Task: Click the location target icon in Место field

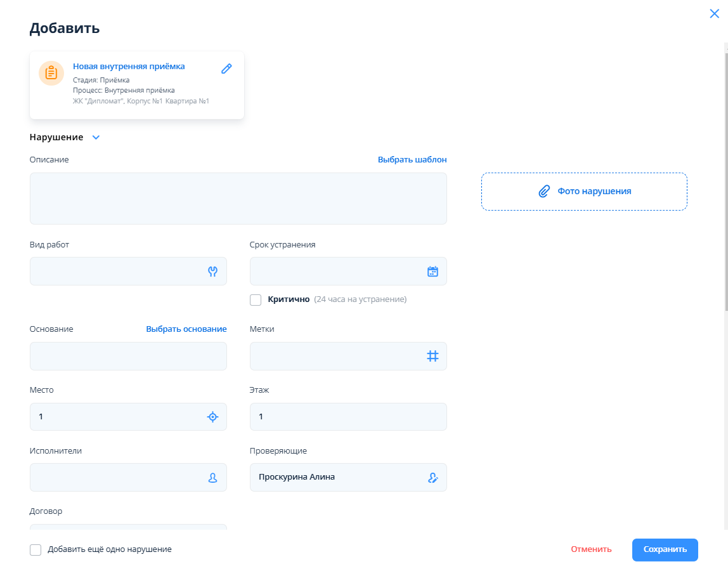Action: pos(212,417)
